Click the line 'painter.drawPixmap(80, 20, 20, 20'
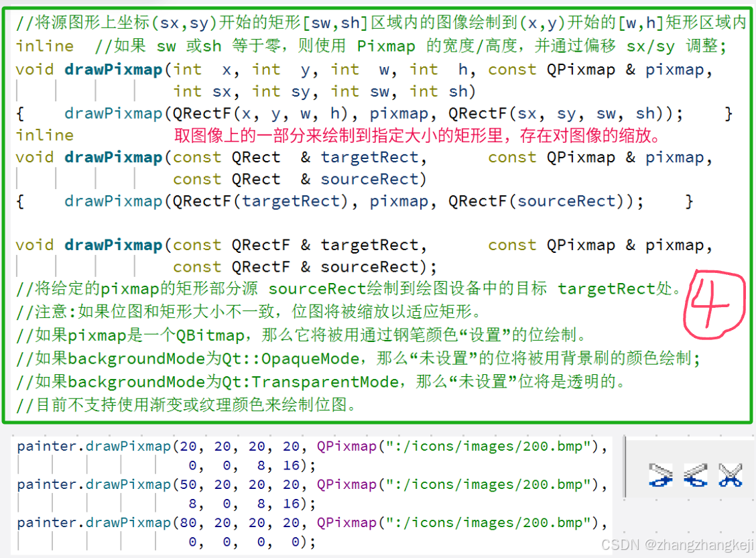 (312, 523)
